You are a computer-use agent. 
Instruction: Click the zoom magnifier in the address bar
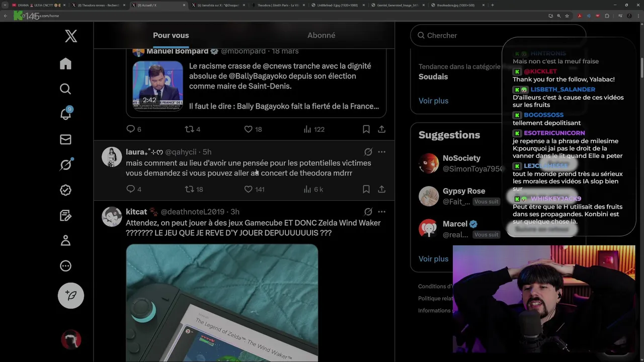(x=558, y=16)
